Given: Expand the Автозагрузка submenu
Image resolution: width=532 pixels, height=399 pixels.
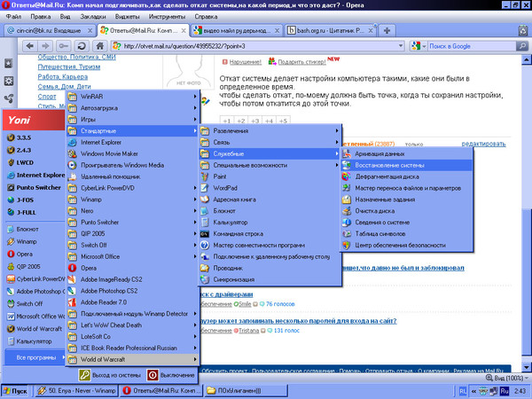Looking at the screenshot, I should click(x=132, y=108).
